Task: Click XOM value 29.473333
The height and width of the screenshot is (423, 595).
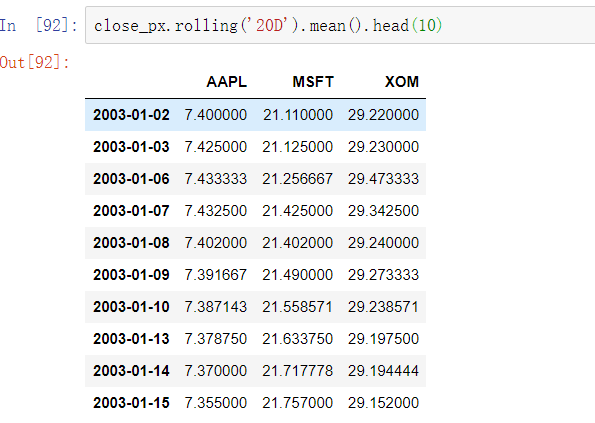Action: click(x=383, y=179)
